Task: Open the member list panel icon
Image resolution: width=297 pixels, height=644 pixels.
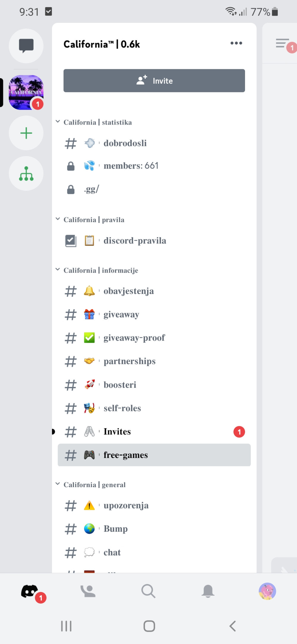Action: (x=282, y=43)
